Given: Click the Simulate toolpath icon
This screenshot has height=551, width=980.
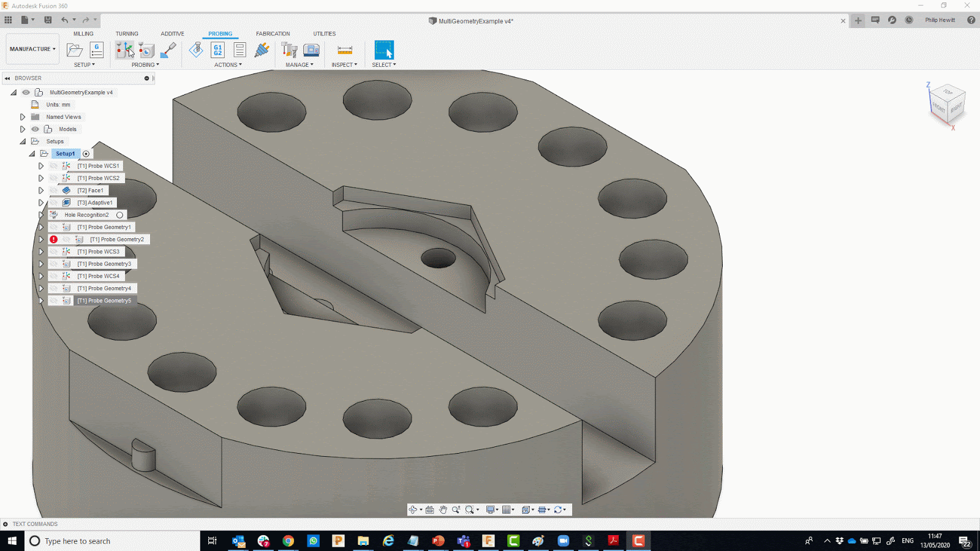Looking at the screenshot, I should 196,50.
